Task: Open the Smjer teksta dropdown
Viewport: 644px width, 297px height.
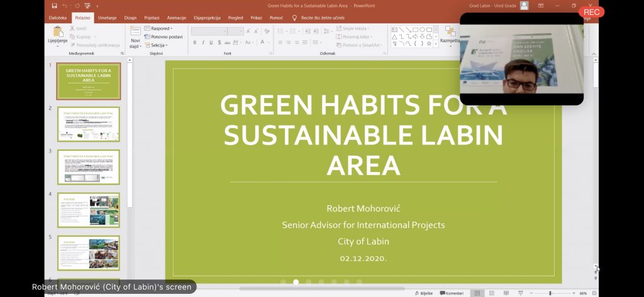Action: 353,28
